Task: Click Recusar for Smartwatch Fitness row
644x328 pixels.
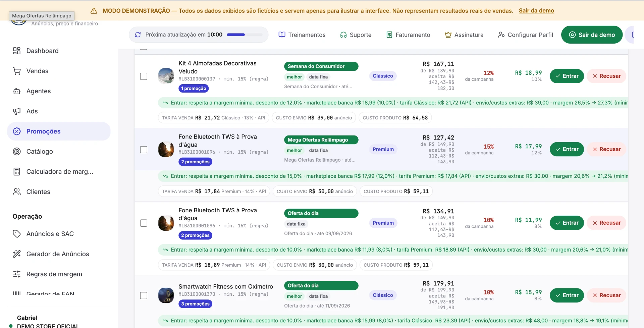Action: tap(606, 295)
